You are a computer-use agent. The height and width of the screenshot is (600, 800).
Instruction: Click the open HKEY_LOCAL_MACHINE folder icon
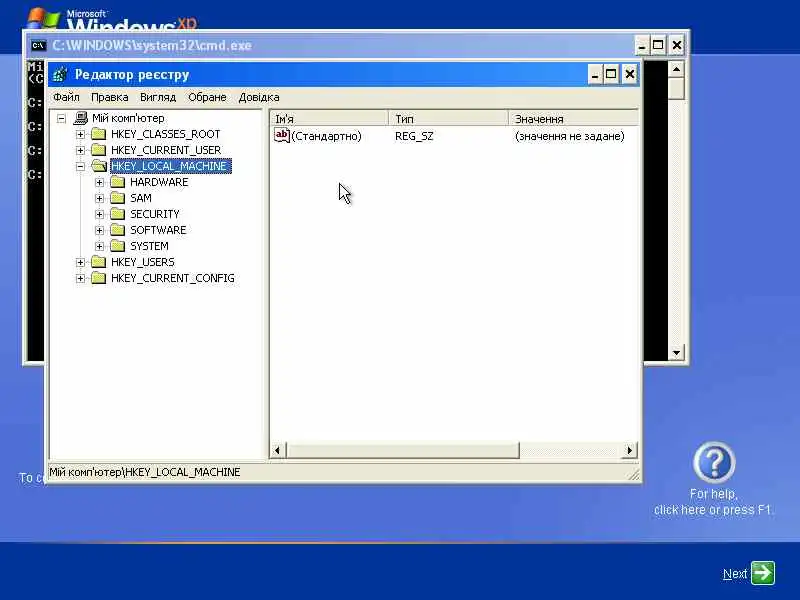(x=99, y=166)
